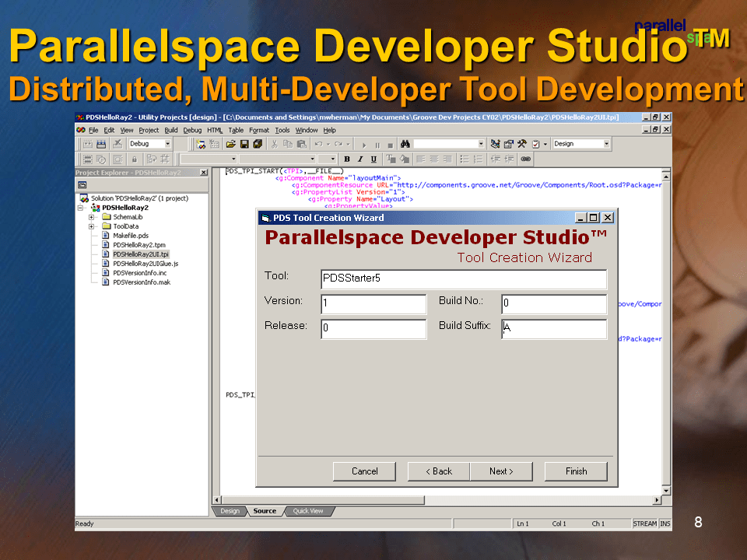Click into the Tool name field
This screenshot has height=560, width=747.
tap(463, 278)
